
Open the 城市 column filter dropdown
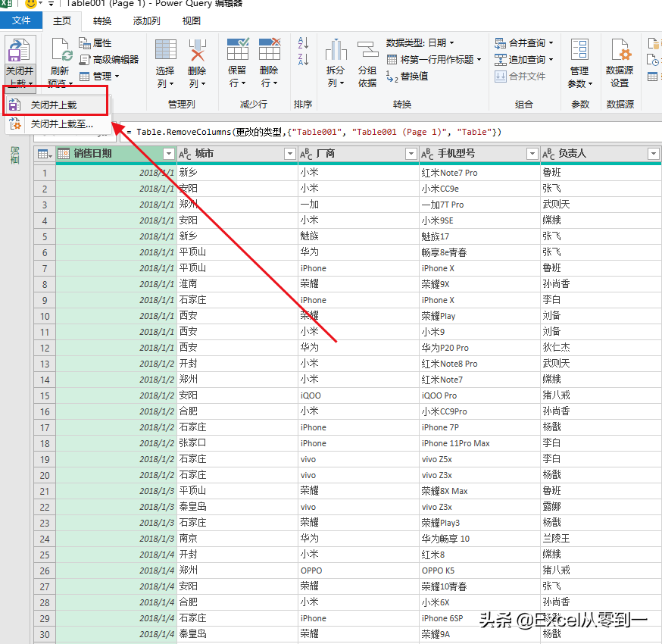pyautogui.click(x=290, y=154)
